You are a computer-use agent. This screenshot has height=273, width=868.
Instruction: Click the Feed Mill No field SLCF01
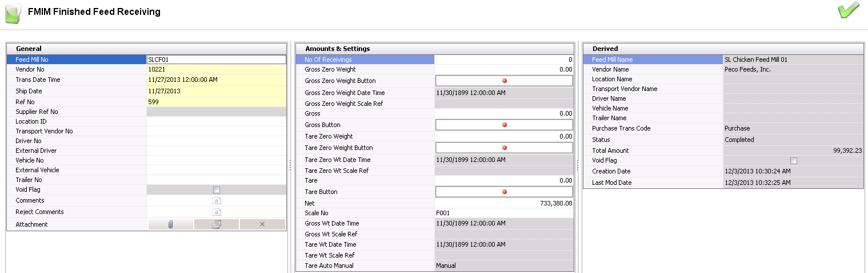(x=216, y=59)
